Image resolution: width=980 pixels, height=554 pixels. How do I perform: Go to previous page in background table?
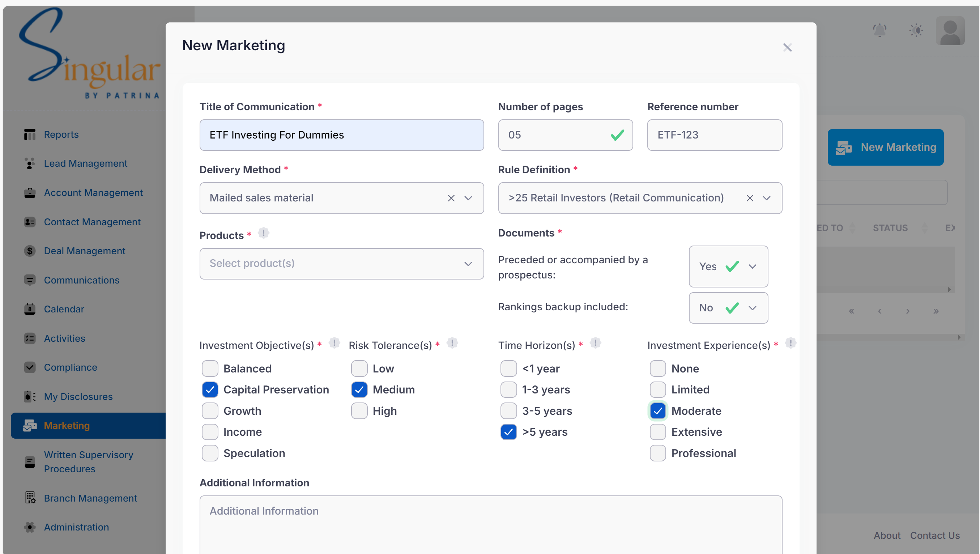[879, 311]
